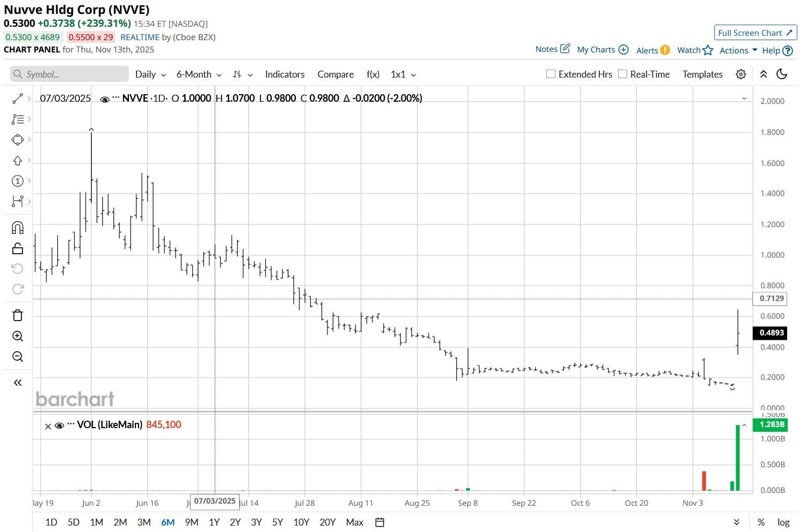
Task: Open the Indicators panel
Action: coord(285,74)
